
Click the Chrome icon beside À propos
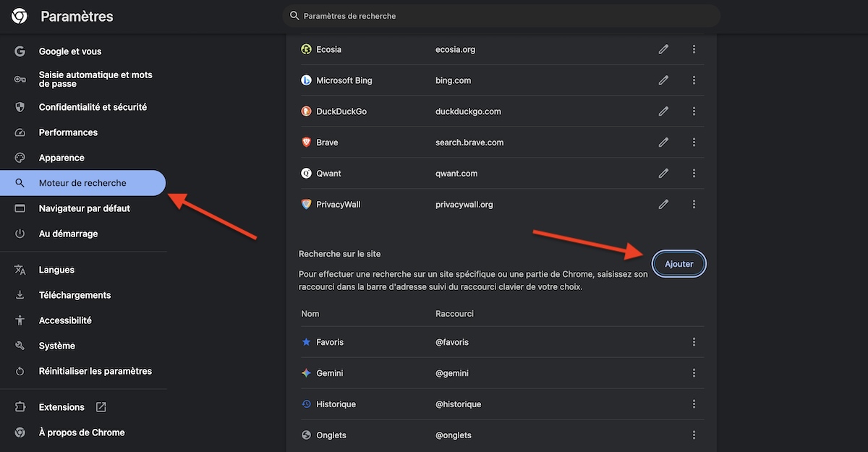pyautogui.click(x=20, y=432)
